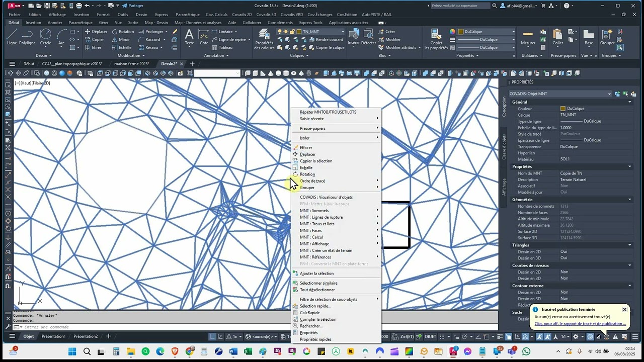Select the Arc tool
Image resolution: width=644 pixels, height=362 pixels.
[61, 37]
